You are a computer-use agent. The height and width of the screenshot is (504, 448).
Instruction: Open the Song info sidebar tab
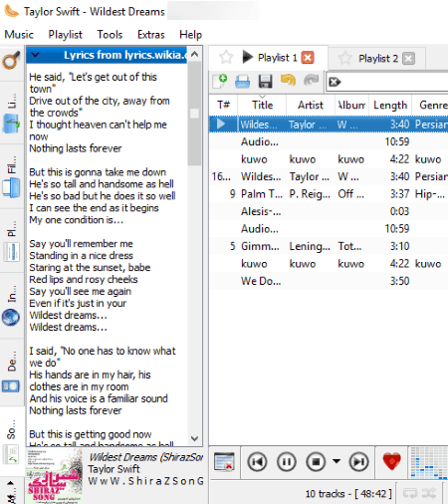click(12, 441)
